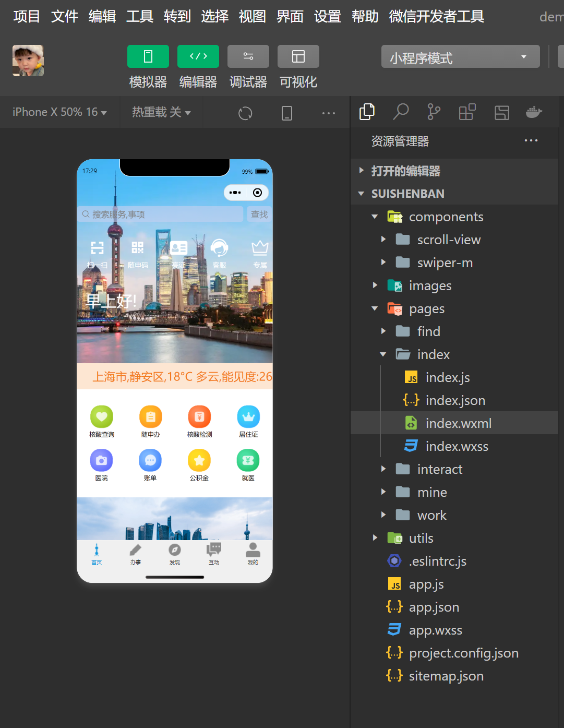
Task: Open the 选择 menu
Action: (x=215, y=16)
